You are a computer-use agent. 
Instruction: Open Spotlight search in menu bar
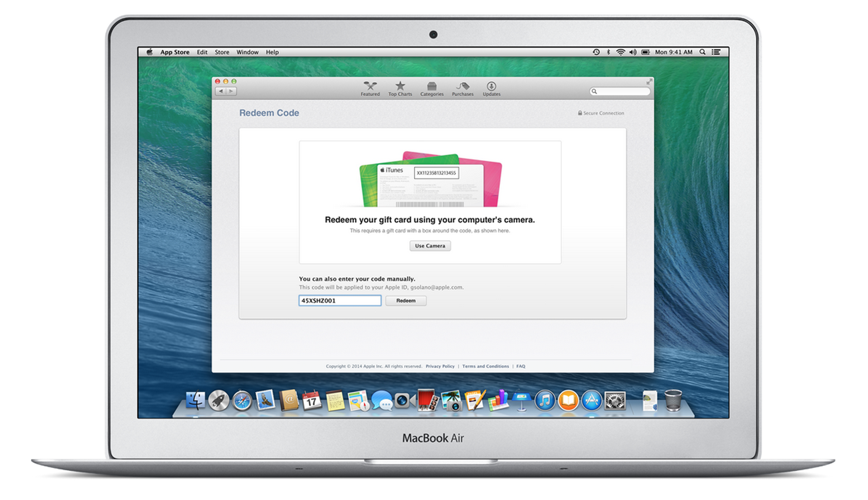(x=702, y=52)
